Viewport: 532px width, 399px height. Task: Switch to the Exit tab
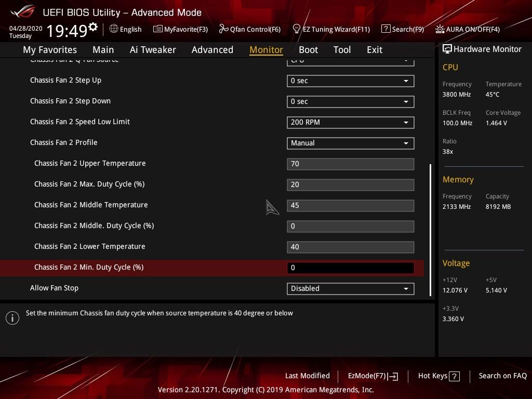pyautogui.click(x=375, y=50)
